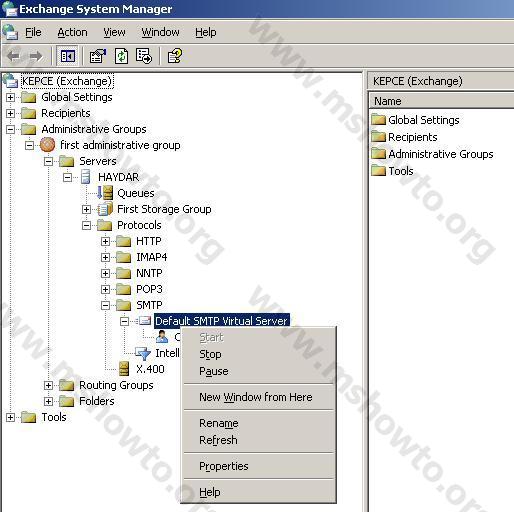The height and width of the screenshot is (512, 514).
Task: Choose Pause in the context menu
Action: coord(259,371)
